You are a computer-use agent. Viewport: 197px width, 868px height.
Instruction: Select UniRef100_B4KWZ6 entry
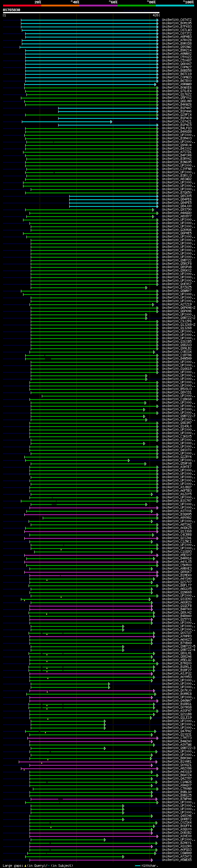[x=177, y=104]
